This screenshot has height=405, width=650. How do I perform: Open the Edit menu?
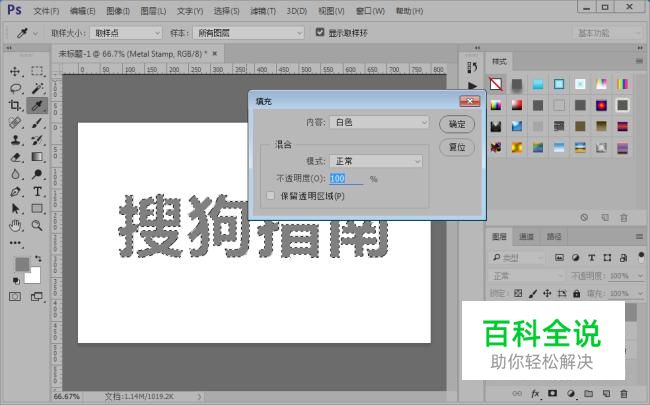tap(82, 11)
